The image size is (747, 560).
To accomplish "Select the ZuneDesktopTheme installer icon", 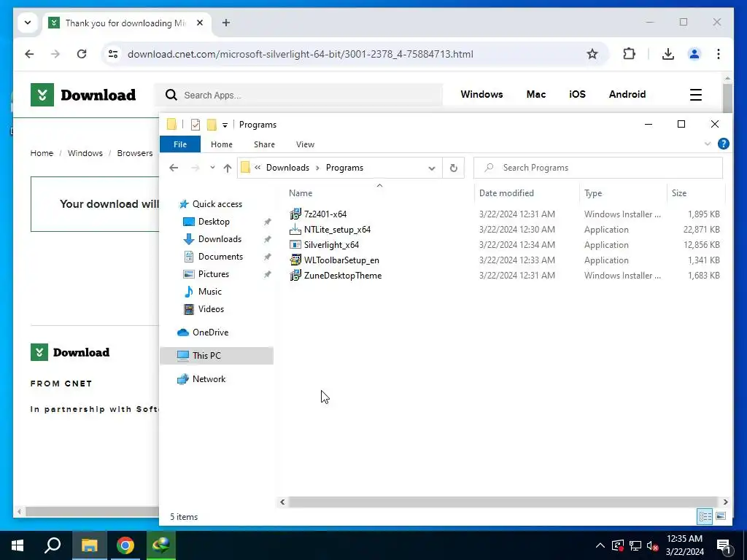I will point(295,275).
